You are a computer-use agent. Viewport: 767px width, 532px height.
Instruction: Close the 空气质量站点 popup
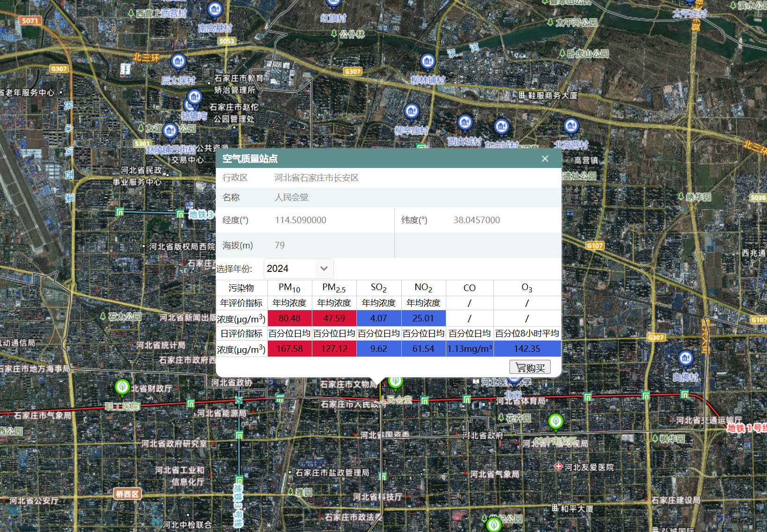[545, 159]
